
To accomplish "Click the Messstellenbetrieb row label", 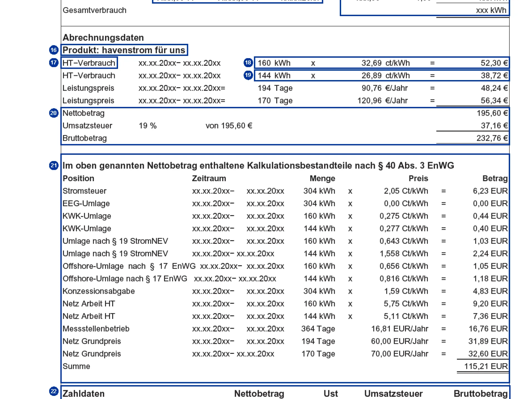I will pos(96,329).
